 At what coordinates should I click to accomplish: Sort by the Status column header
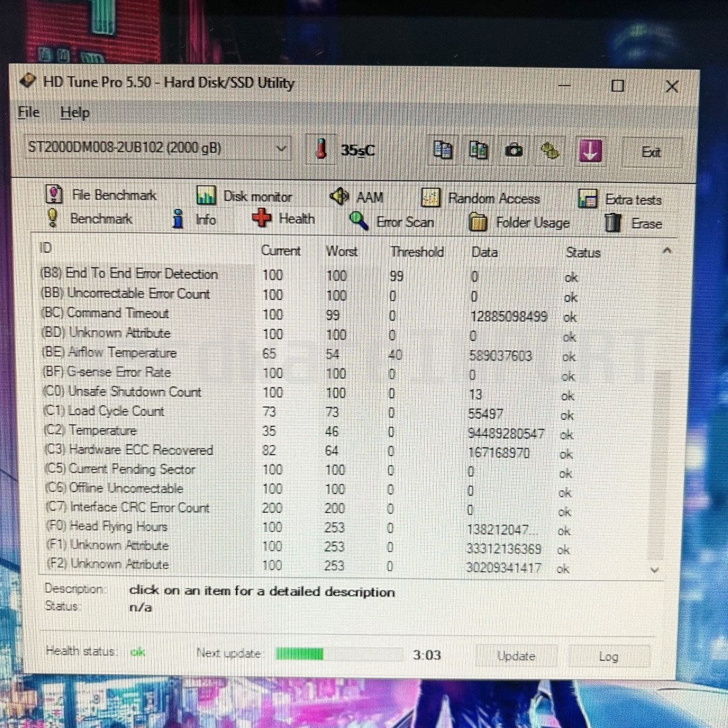[x=583, y=253]
